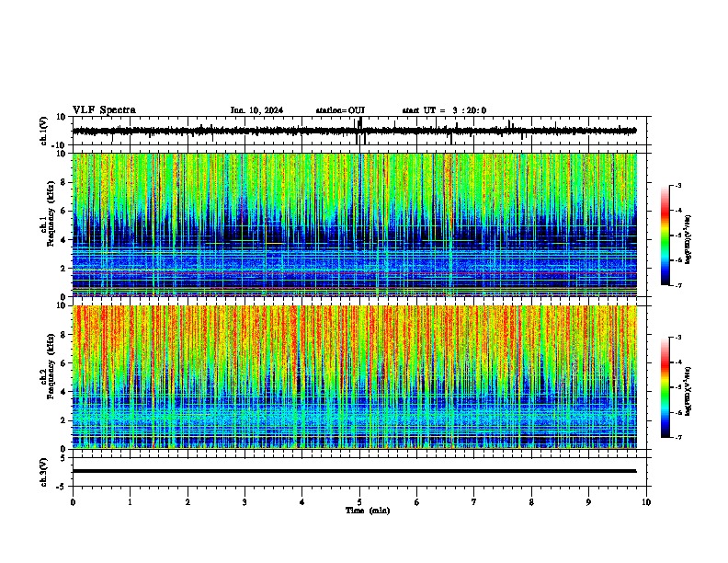Select the "Time (min)" axis label
Viewport: 728px width, 563px height.
(368, 511)
